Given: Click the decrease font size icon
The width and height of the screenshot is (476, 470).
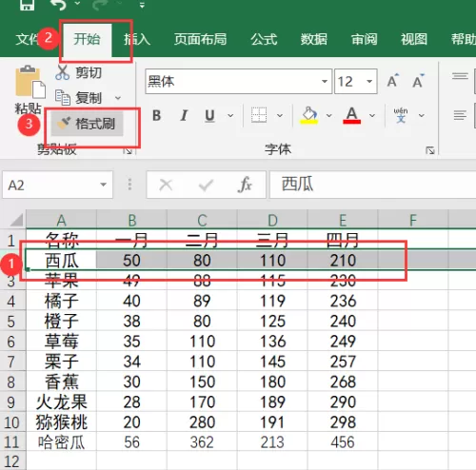Looking at the screenshot, I should 418,81.
